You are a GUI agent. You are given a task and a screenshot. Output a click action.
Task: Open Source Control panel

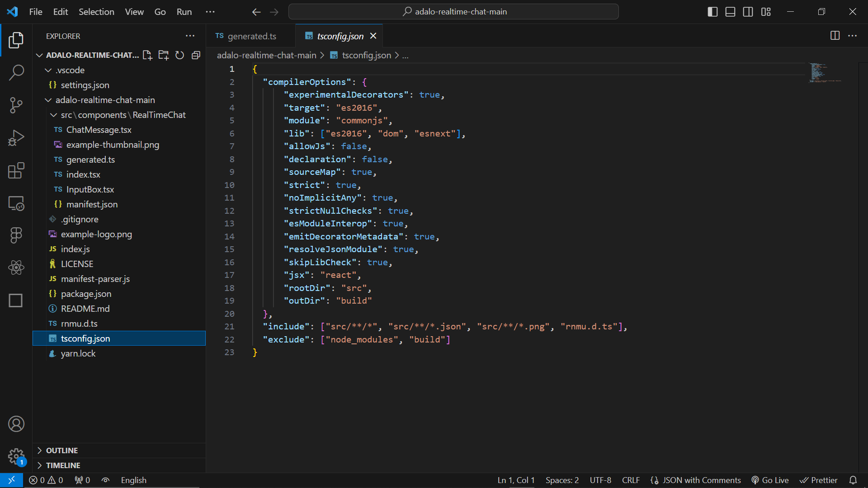click(16, 105)
